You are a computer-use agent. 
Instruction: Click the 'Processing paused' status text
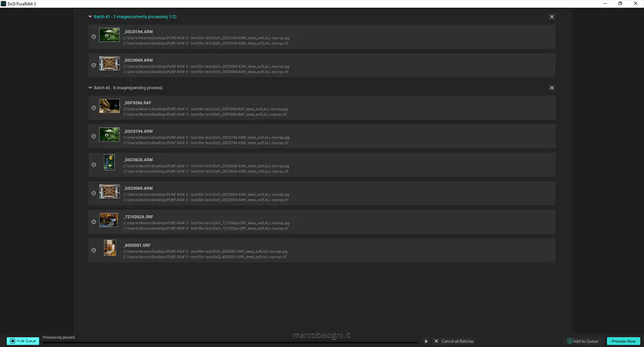tap(59, 337)
